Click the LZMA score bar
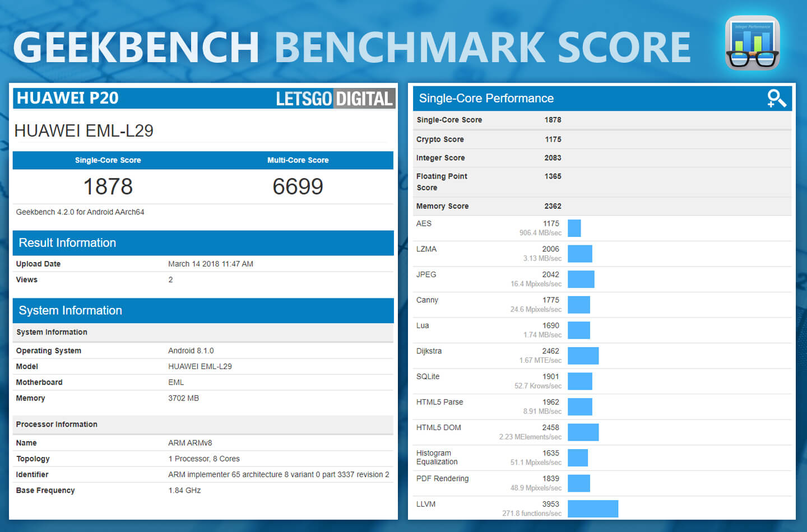This screenshot has width=807, height=532. pyautogui.click(x=580, y=254)
